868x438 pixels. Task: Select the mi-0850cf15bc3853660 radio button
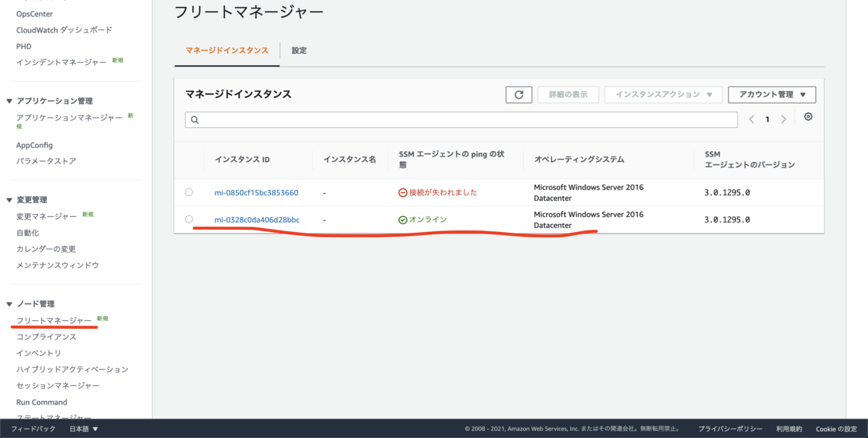190,192
